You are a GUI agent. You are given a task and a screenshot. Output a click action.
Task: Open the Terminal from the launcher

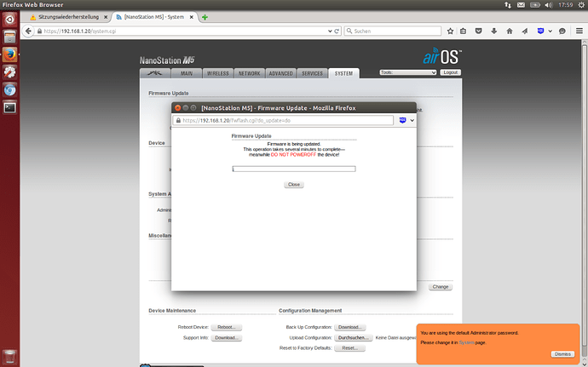(10, 107)
